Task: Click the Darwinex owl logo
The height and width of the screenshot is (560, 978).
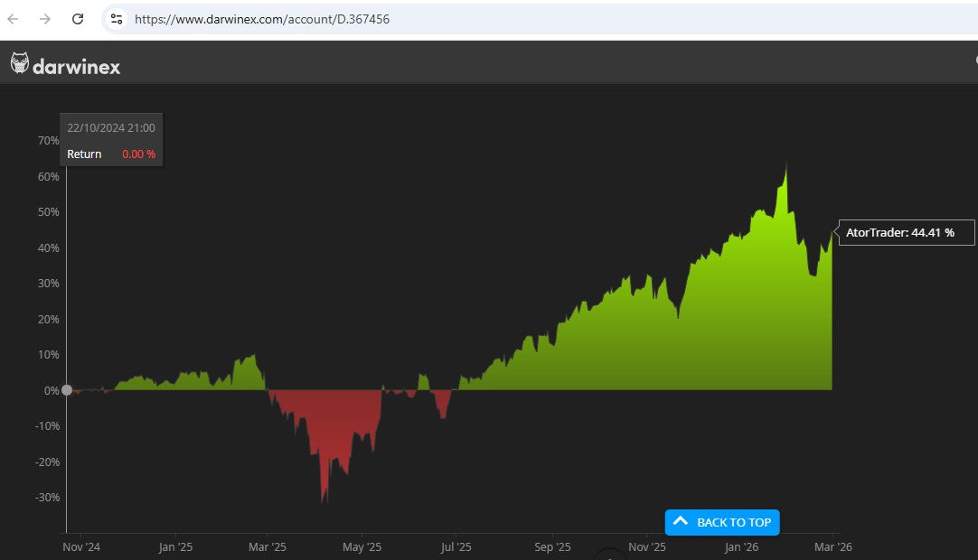Action: point(20,63)
